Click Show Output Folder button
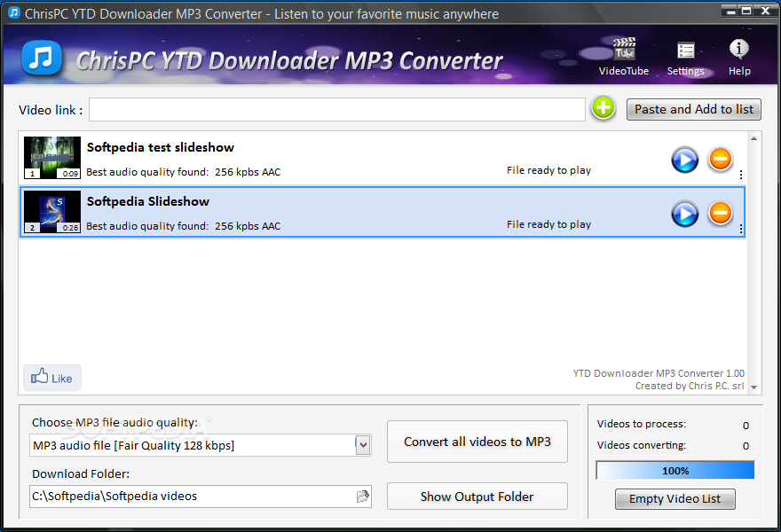This screenshot has height=532, width=781. 477,497
